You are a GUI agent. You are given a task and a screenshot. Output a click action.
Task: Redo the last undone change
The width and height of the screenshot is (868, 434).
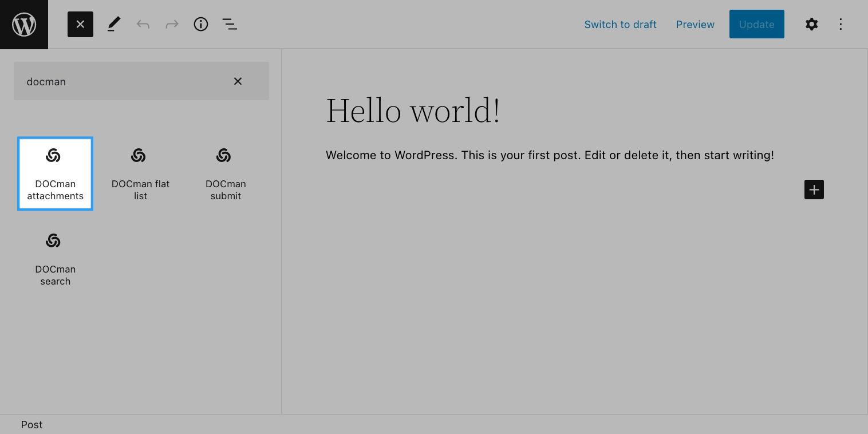tap(172, 24)
